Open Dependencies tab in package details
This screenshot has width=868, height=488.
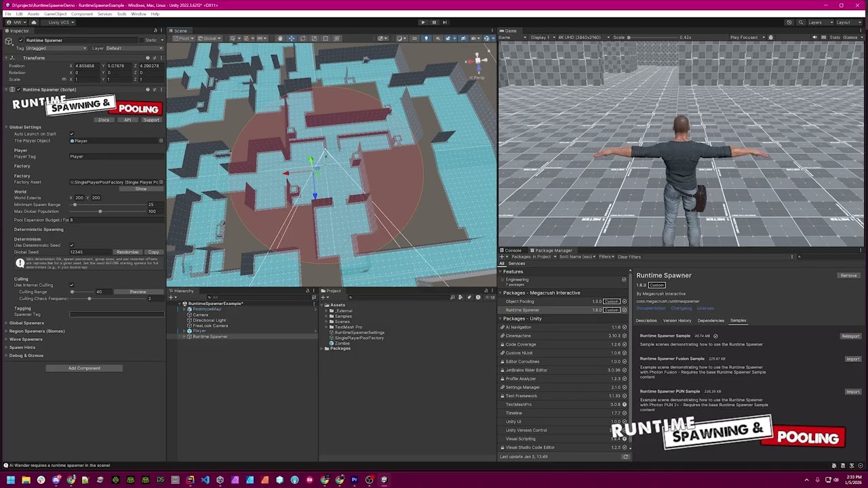(711, 321)
